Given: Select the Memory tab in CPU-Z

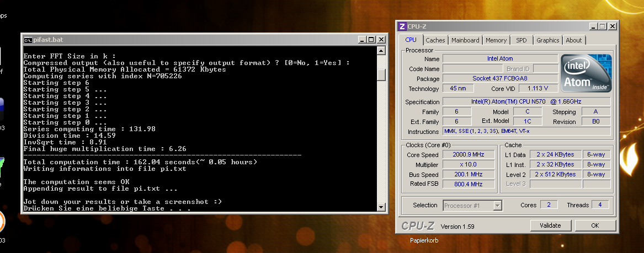Looking at the screenshot, I should point(496,40).
